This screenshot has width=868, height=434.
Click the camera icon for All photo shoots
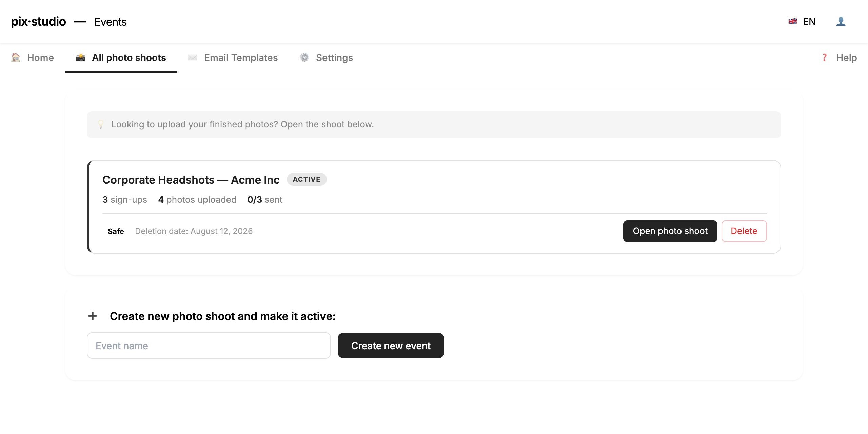(80, 58)
